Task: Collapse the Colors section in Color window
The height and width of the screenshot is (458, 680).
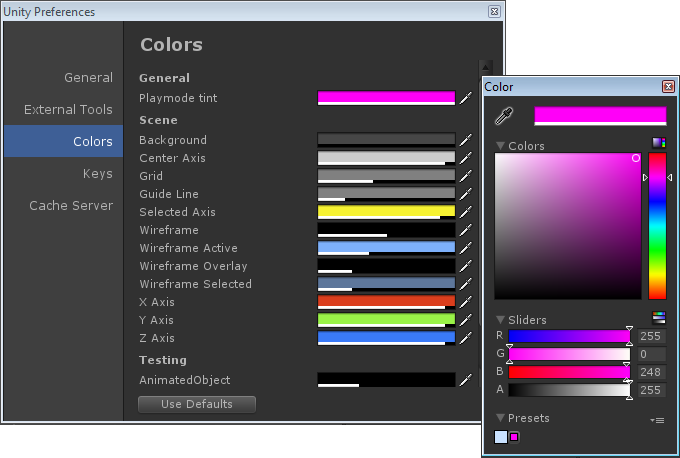Action: [x=501, y=146]
